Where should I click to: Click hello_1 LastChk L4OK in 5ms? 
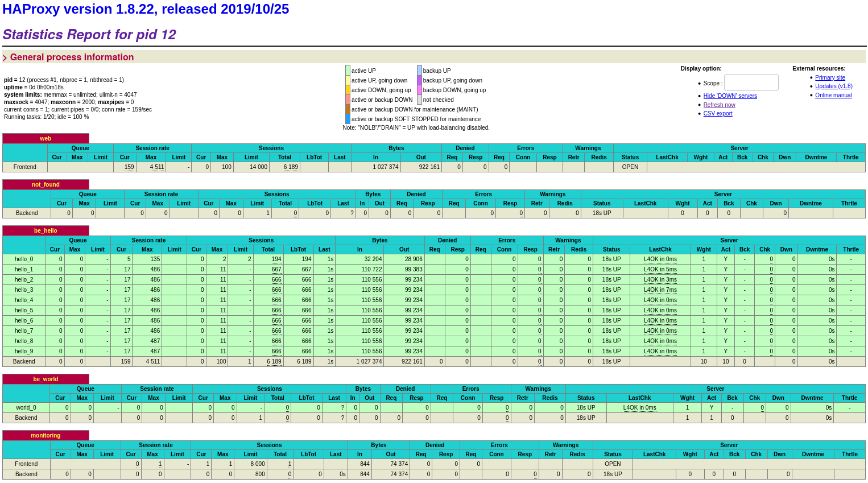click(660, 269)
